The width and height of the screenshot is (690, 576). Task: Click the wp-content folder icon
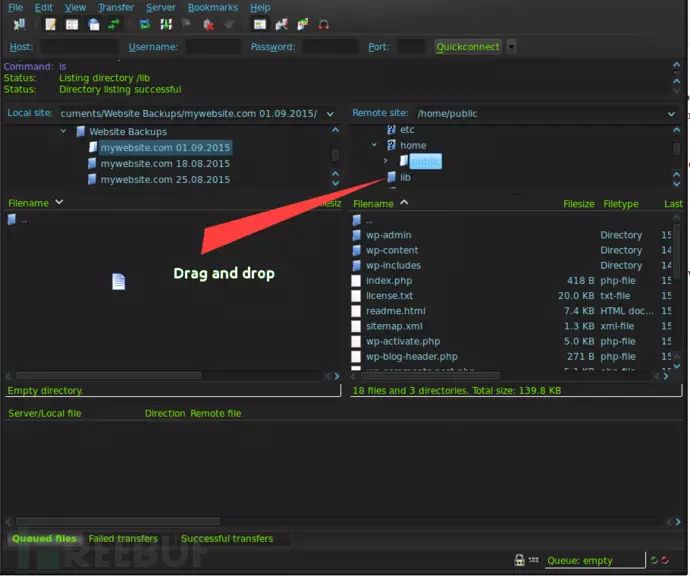click(356, 250)
